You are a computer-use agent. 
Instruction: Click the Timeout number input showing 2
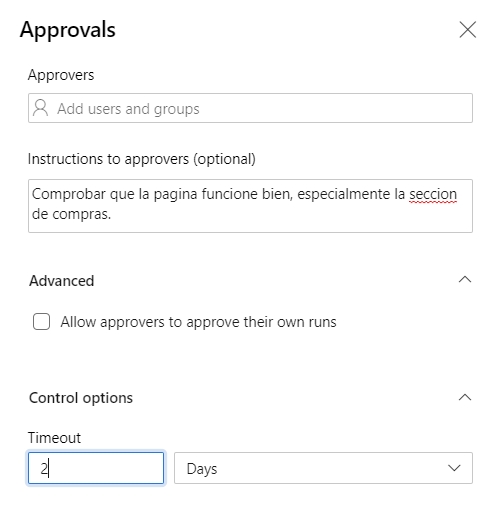[96, 468]
